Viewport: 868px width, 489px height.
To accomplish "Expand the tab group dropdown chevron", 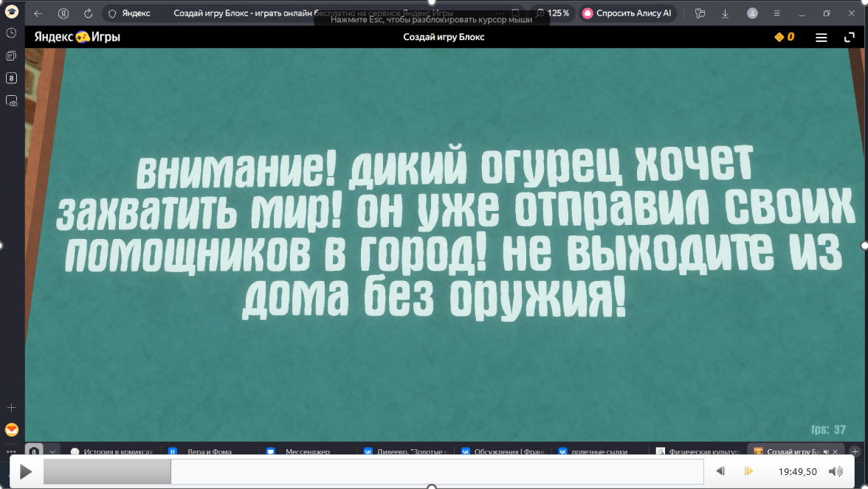I will point(52,451).
